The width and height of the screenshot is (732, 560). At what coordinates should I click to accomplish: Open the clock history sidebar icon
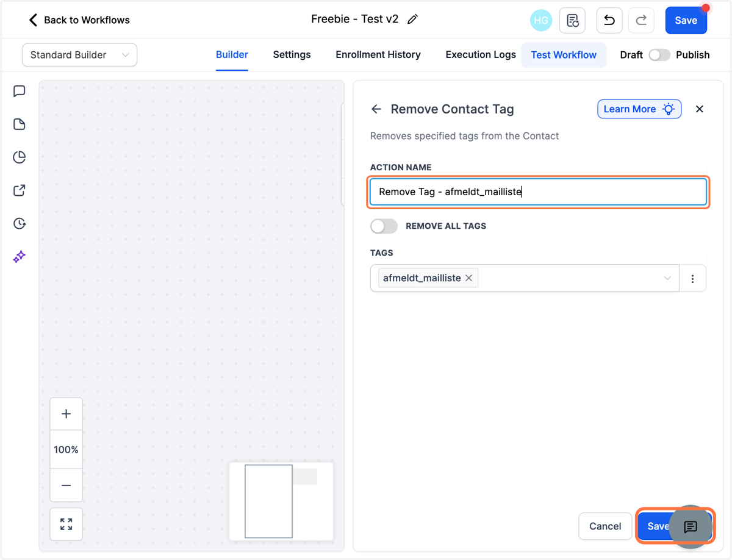tap(20, 223)
